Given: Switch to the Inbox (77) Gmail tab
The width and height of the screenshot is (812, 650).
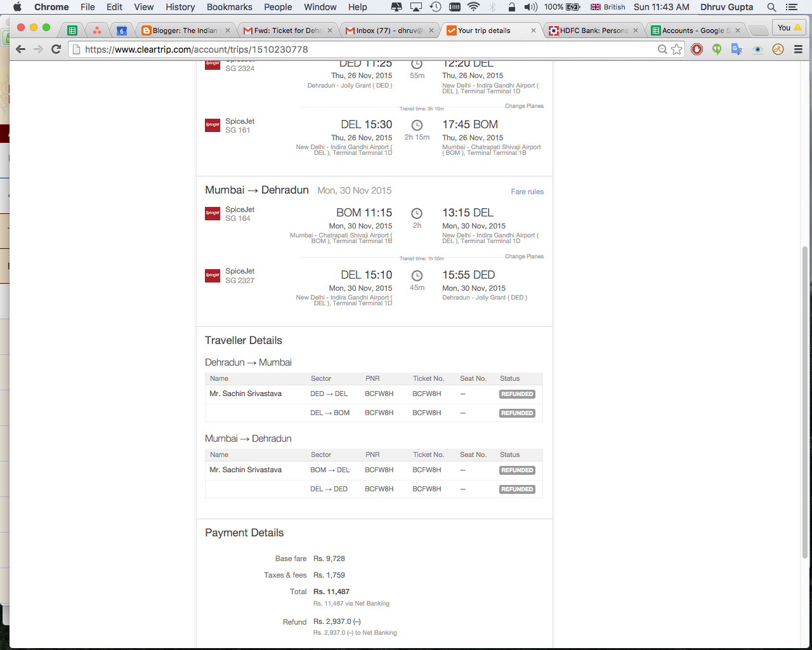Looking at the screenshot, I should click(x=389, y=30).
